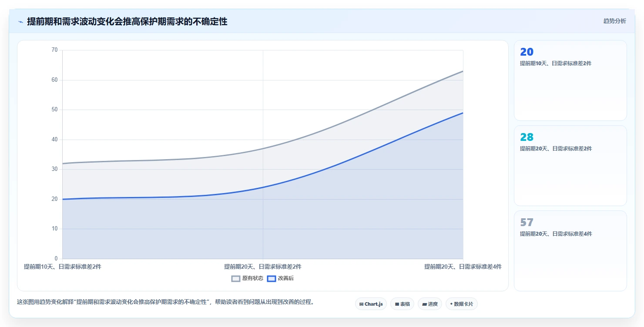This screenshot has height=327, width=644.
Task: Click x-axis label 提前期10天、日需求标准差2件
Action: pos(63,267)
